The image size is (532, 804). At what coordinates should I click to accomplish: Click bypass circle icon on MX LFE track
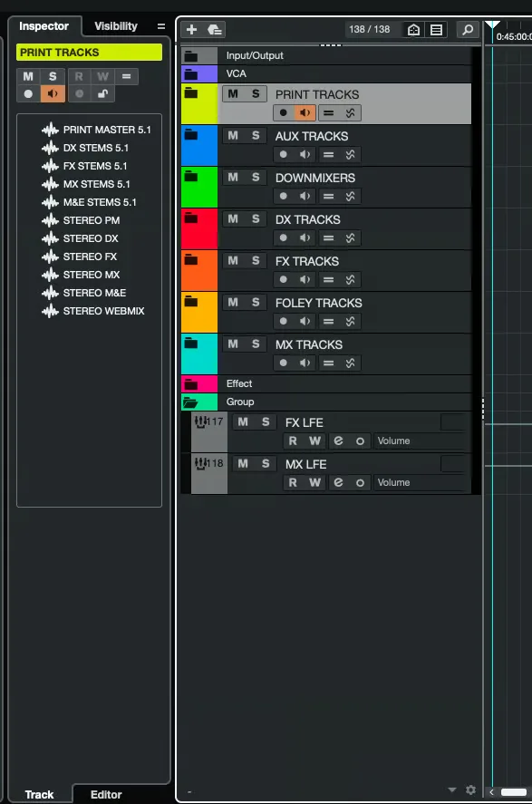coord(361,482)
